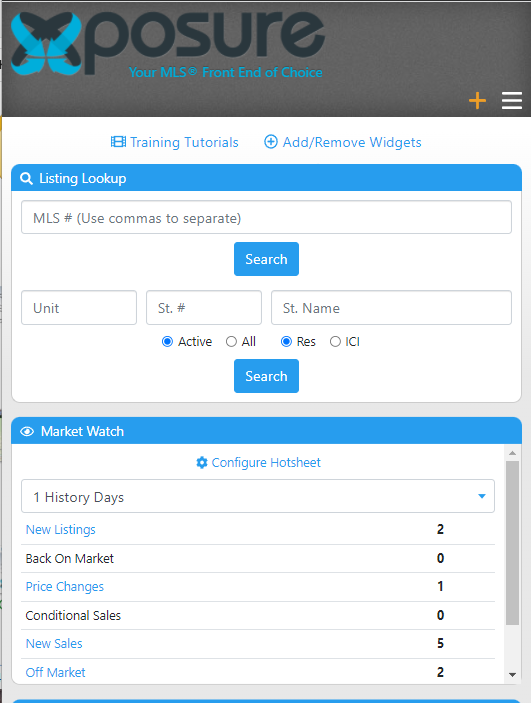Select the Res radio button
The image size is (531, 703).
tap(286, 342)
